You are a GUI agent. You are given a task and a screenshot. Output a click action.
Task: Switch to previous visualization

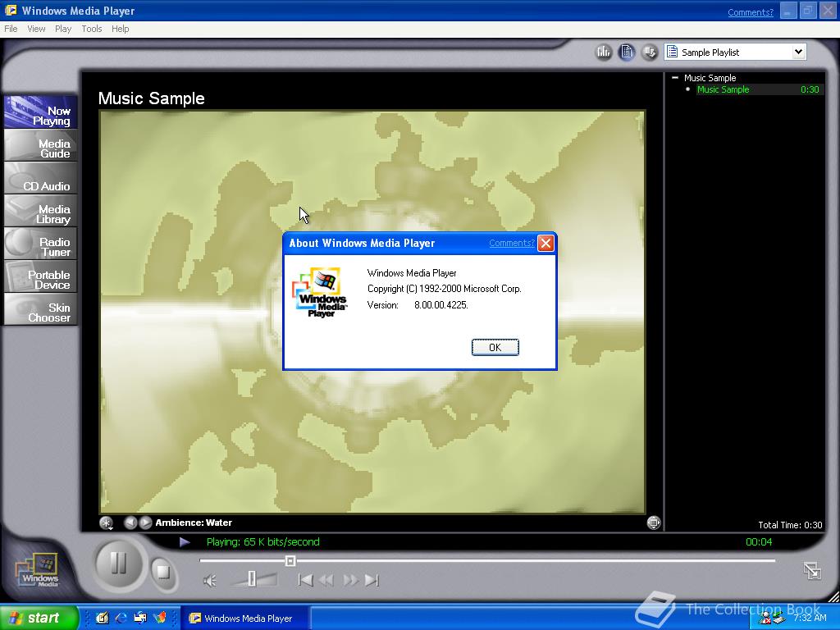pyautogui.click(x=130, y=523)
